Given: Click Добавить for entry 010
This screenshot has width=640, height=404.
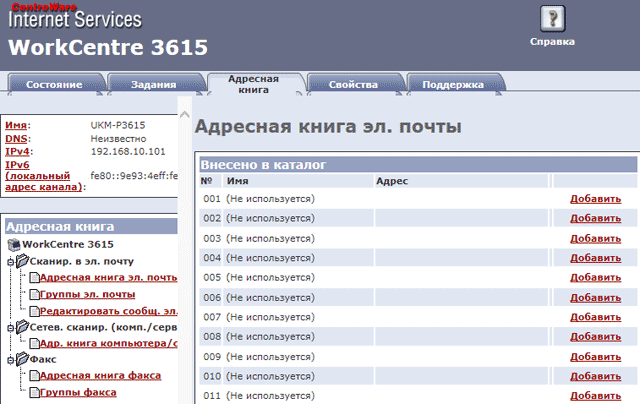Looking at the screenshot, I should coord(596,376).
